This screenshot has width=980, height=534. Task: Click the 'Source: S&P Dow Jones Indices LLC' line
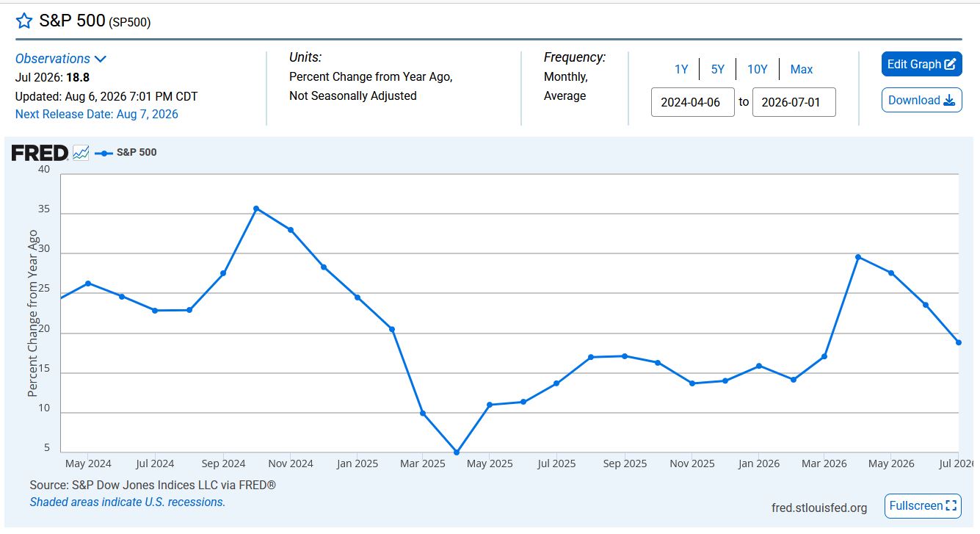tap(153, 486)
